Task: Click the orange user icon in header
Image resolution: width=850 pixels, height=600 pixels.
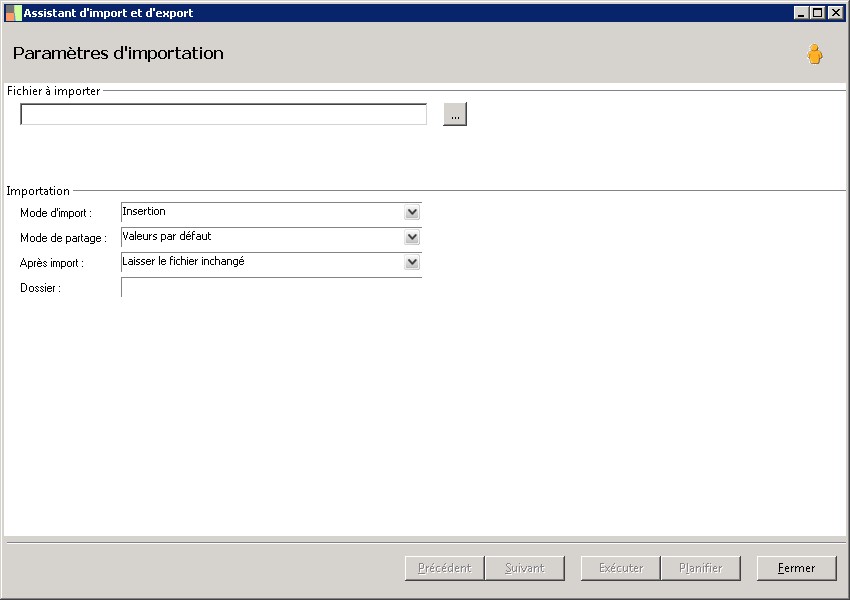Action: point(815,54)
